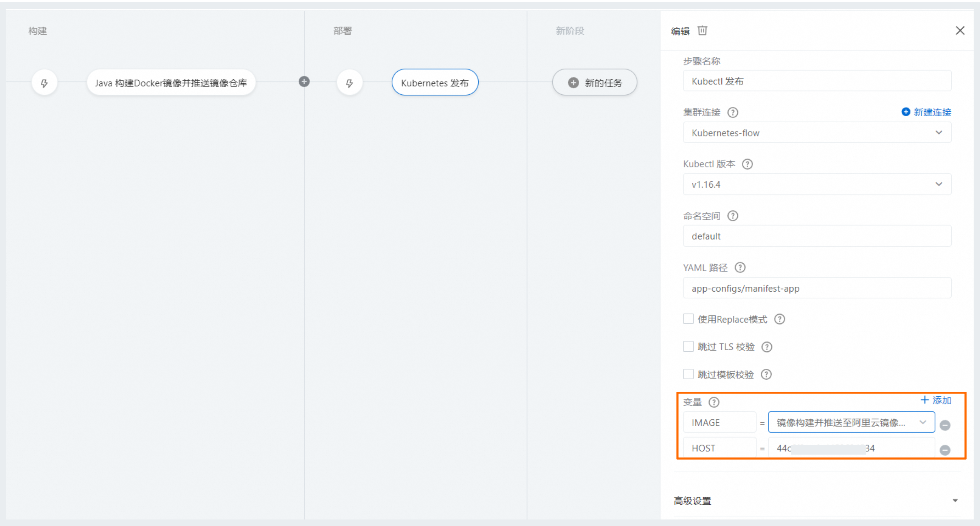Screen dimensions: 980x526
Task: Tick the 跳过模板校验 checkbox
Action: (688, 374)
